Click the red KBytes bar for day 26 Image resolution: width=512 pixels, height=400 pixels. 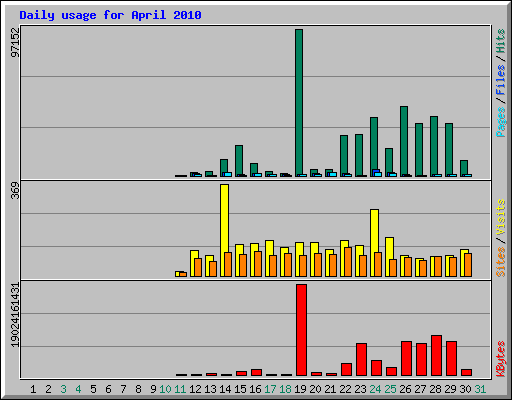pos(406,358)
